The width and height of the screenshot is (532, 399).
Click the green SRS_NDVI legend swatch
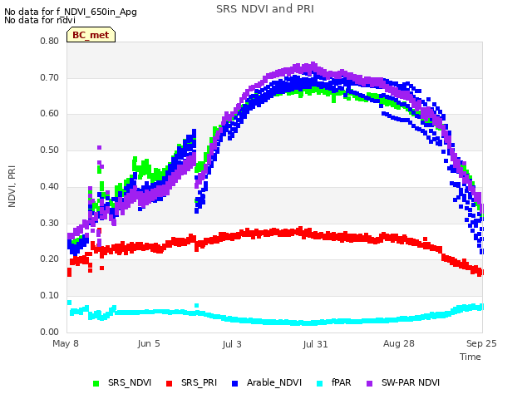[96, 383]
